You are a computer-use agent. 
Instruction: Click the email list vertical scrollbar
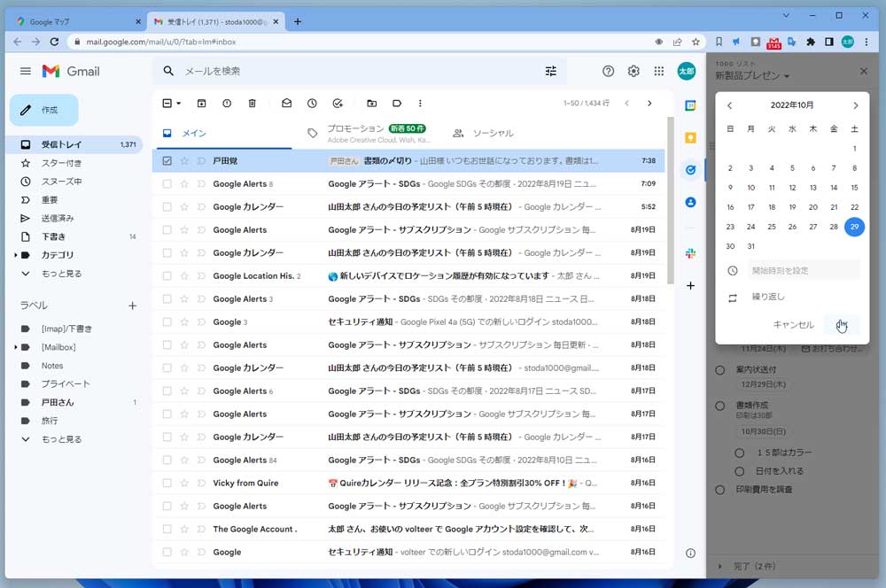click(671, 200)
